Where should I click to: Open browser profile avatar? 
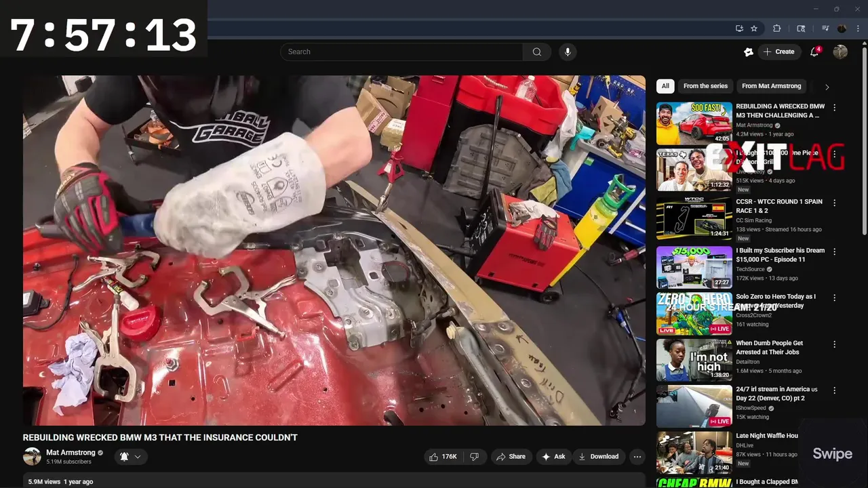(842, 28)
